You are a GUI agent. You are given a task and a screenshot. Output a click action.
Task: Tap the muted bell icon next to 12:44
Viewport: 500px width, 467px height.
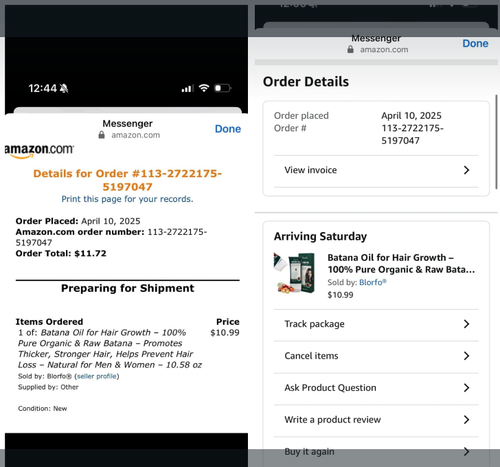click(x=64, y=88)
